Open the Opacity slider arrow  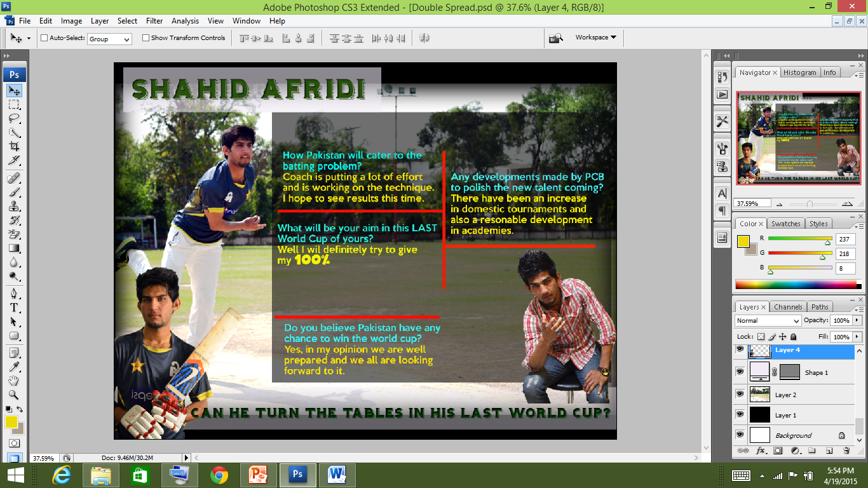coord(857,321)
